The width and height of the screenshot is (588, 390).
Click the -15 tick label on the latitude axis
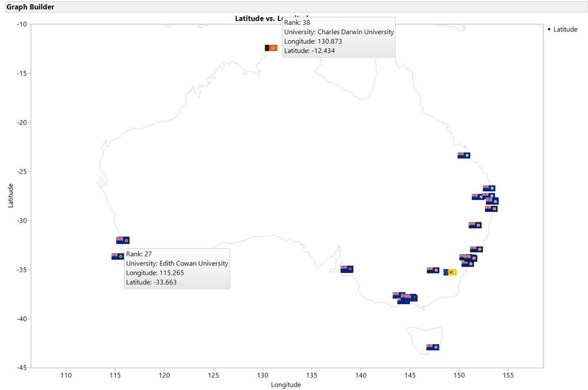click(x=22, y=74)
